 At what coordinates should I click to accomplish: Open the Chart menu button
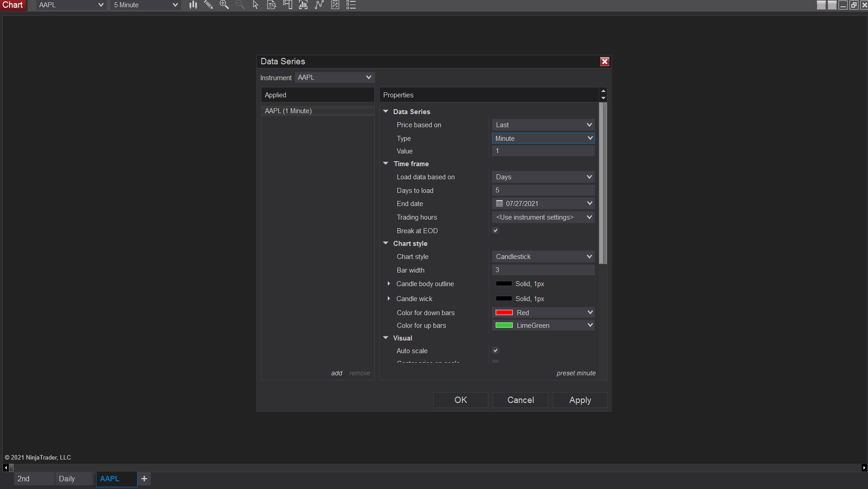point(13,5)
